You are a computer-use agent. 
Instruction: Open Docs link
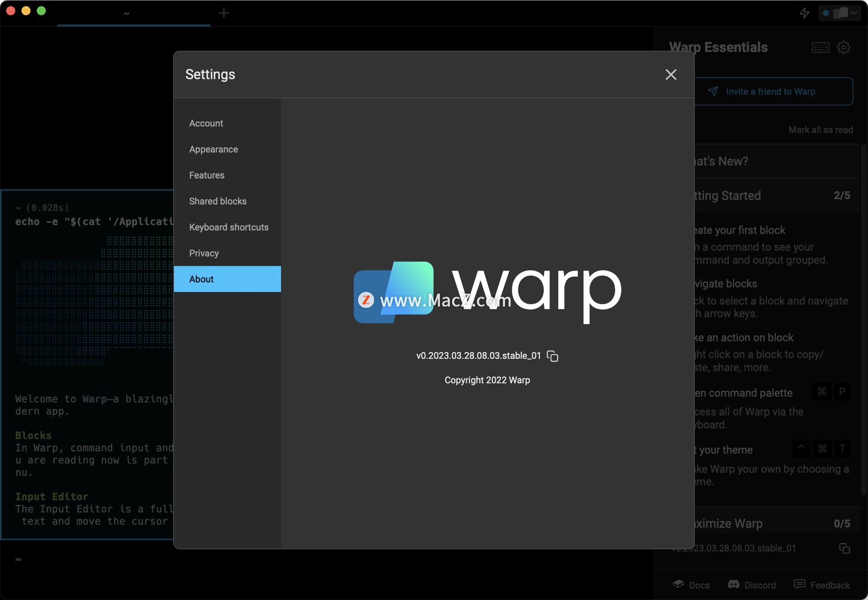pyautogui.click(x=691, y=585)
